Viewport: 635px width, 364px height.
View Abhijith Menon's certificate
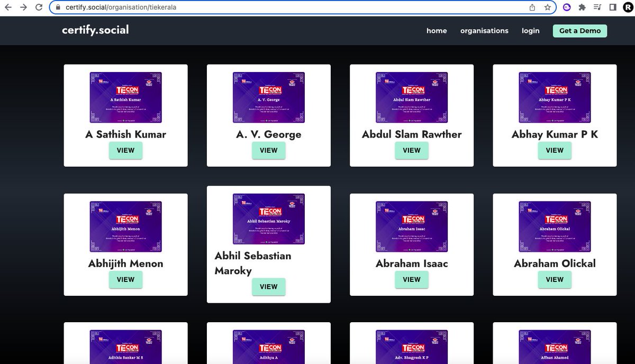(125, 279)
